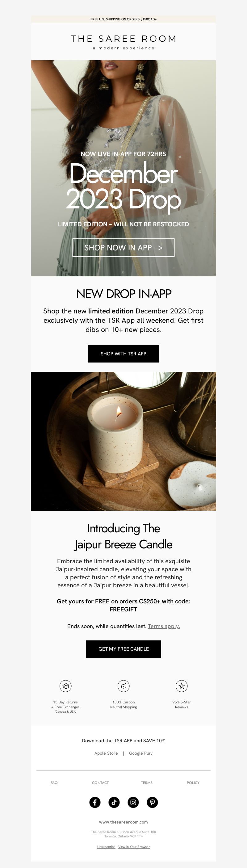The width and height of the screenshot is (247, 868).
Task: Select FAQ in footer menu
Action: point(54,783)
